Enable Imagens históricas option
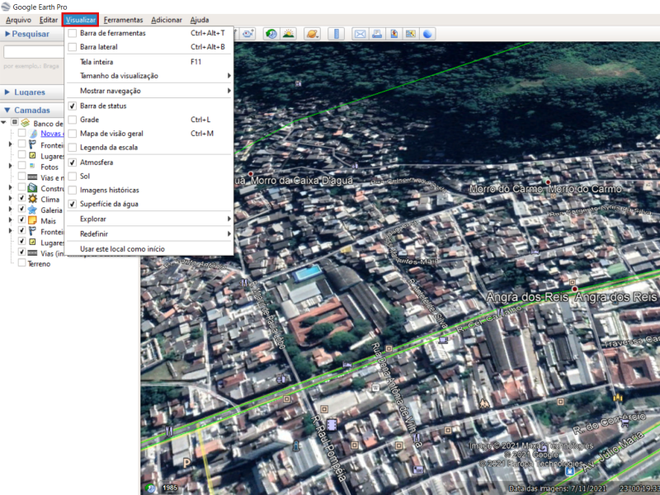660x495 pixels. point(72,190)
